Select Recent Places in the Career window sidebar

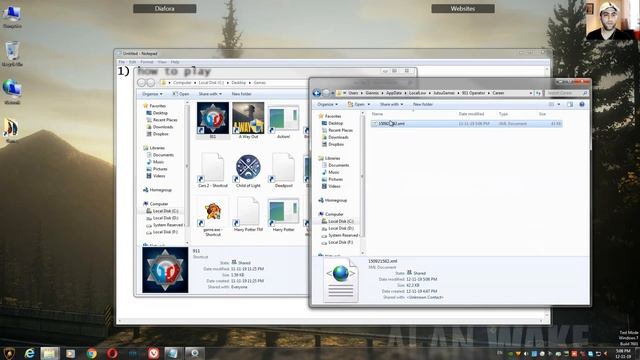pos(340,130)
